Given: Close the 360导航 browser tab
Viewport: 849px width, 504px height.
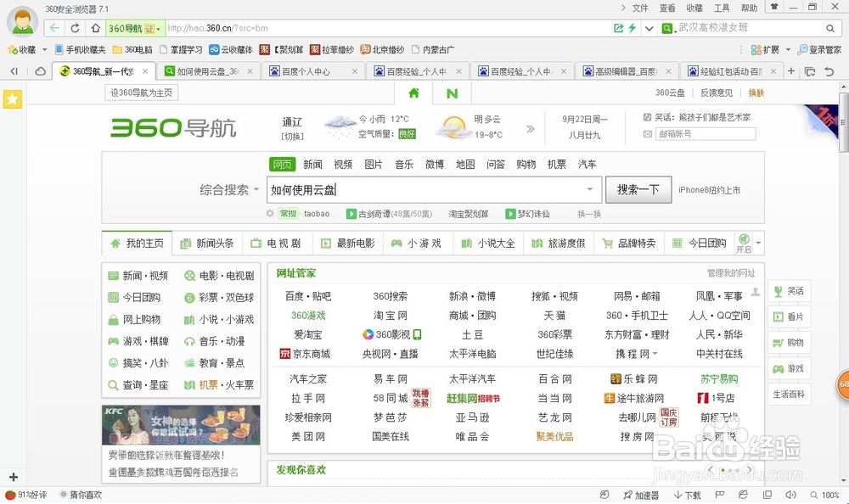Looking at the screenshot, I should [145, 71].
